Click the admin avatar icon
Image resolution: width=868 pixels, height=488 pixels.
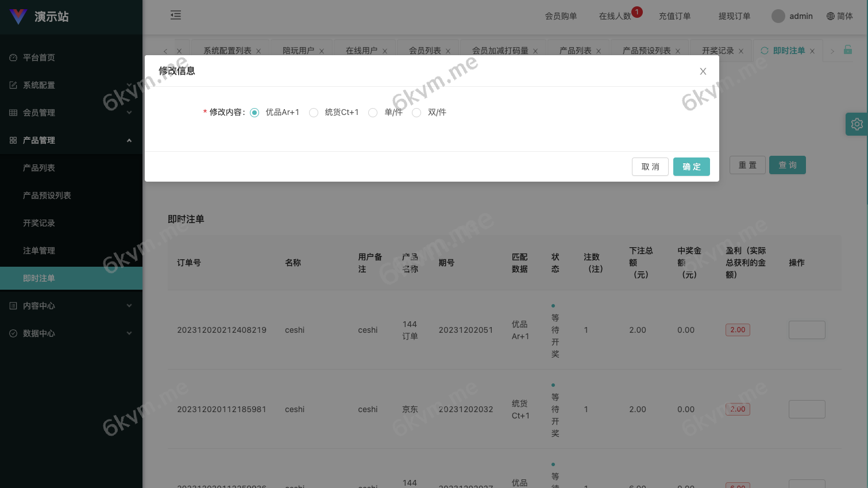pyautogui.click(x=778, y=16)
